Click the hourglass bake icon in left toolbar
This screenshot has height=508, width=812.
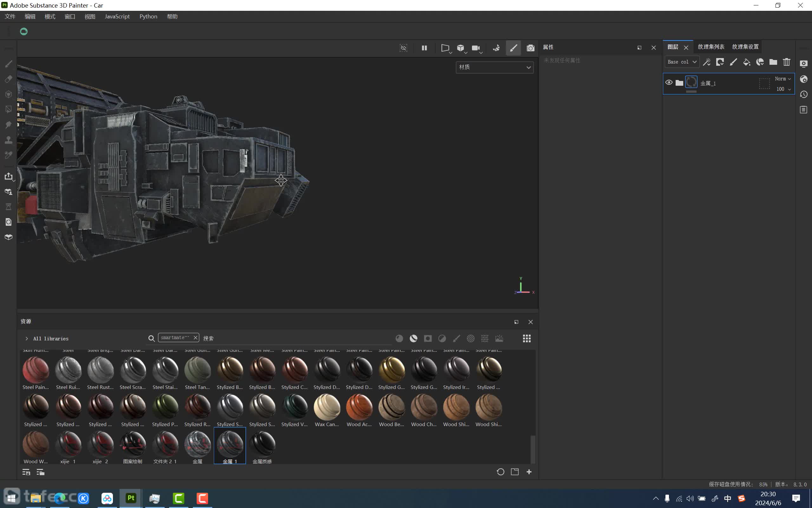coord(9,207)
